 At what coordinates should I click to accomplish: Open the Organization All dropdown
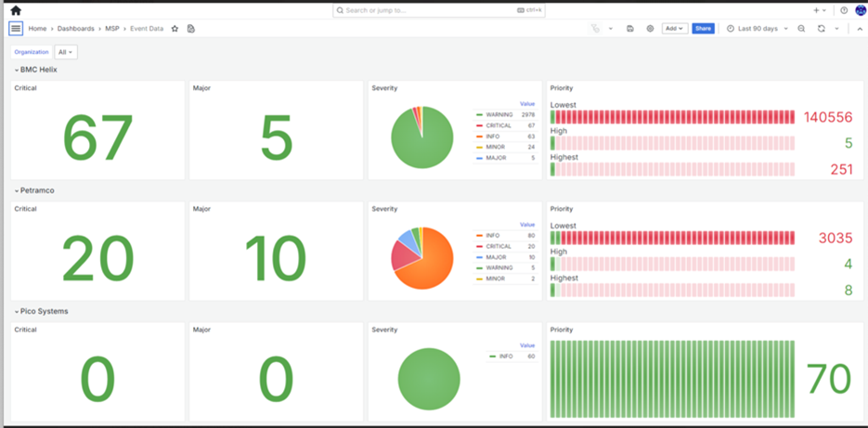(x=66, y=52)
